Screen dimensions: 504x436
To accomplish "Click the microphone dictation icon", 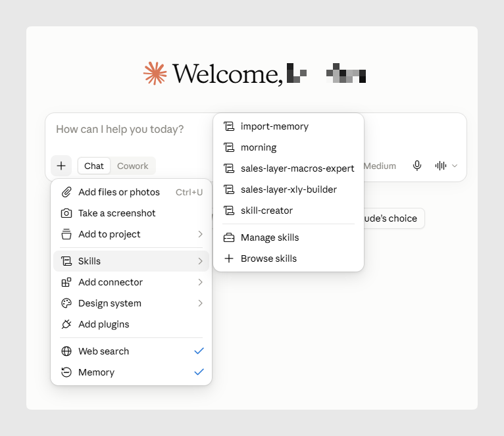I will (417, 166).
